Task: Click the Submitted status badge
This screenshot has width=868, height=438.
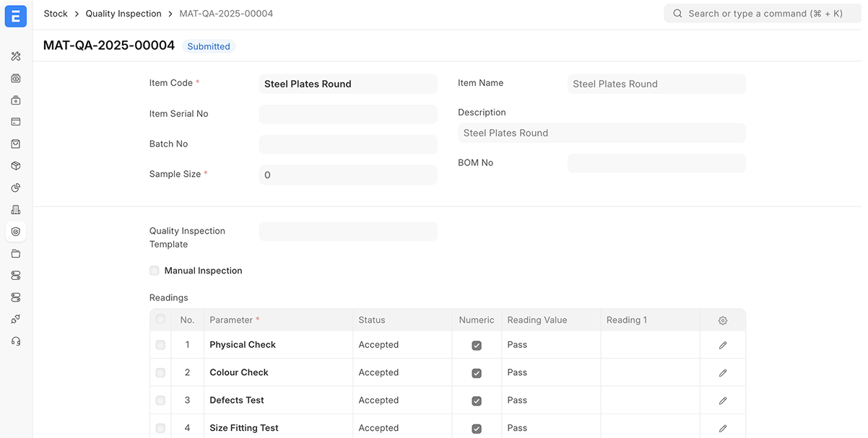Action: click(209, 46)
